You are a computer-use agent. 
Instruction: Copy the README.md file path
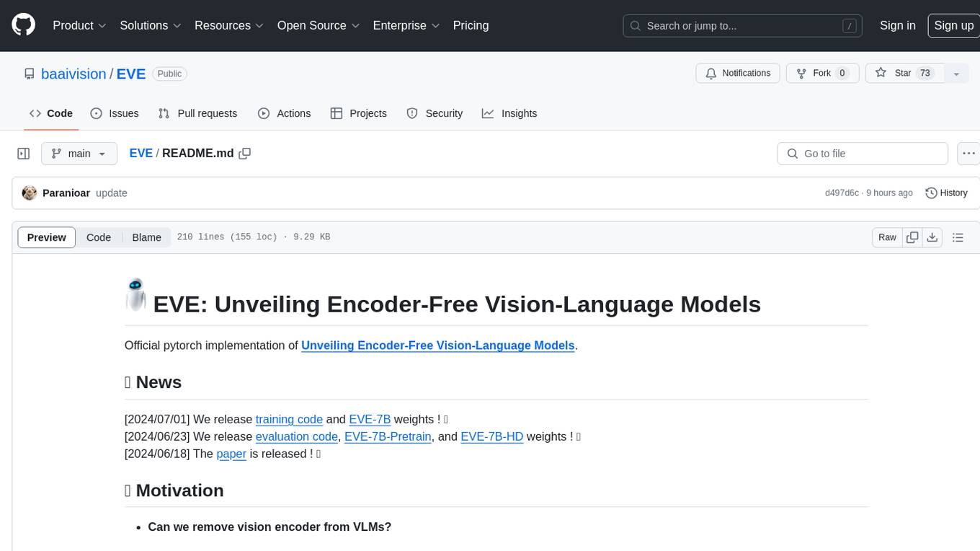[245, 153]
